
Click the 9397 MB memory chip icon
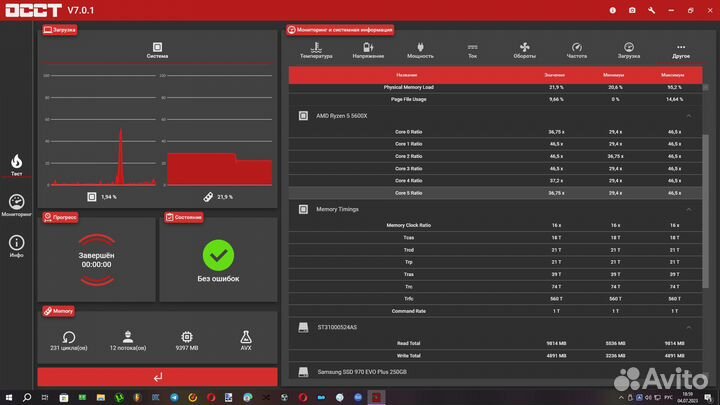187,338
